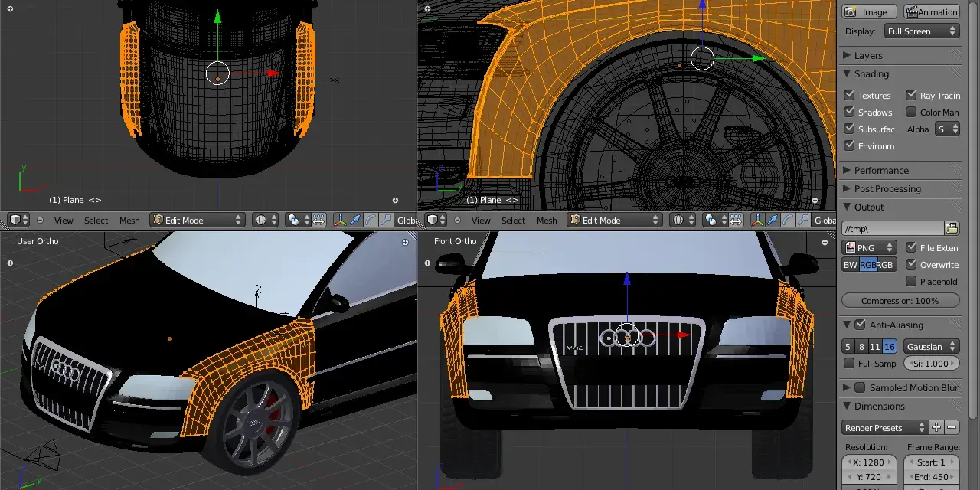Screen dimensions: 980x490
Task: Open editor type selector in right viewport header
Action: pos(436,220)
